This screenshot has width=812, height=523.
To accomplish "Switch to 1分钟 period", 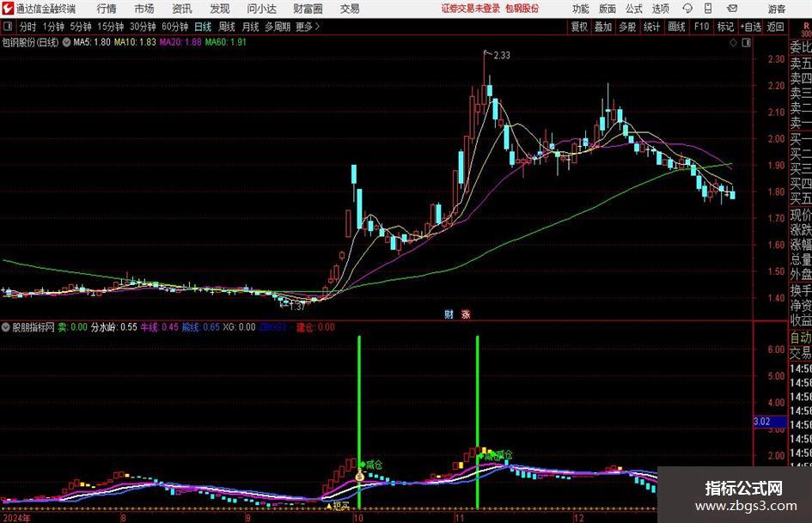I will point(53,27).
